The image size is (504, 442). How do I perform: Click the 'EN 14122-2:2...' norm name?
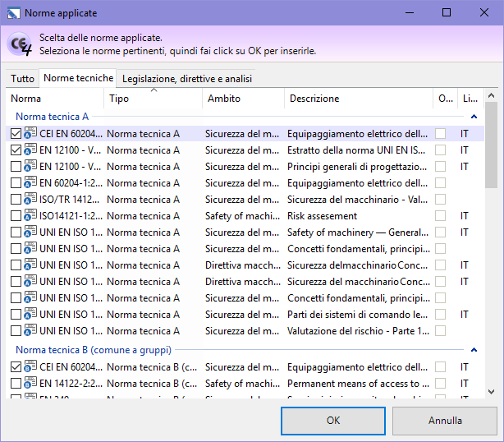pos(71,384)
